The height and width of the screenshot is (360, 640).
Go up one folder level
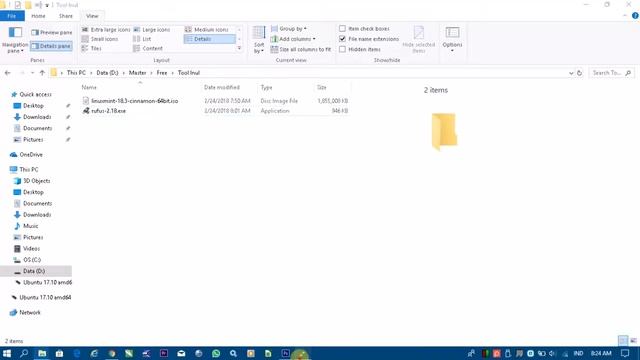(42, 73)
